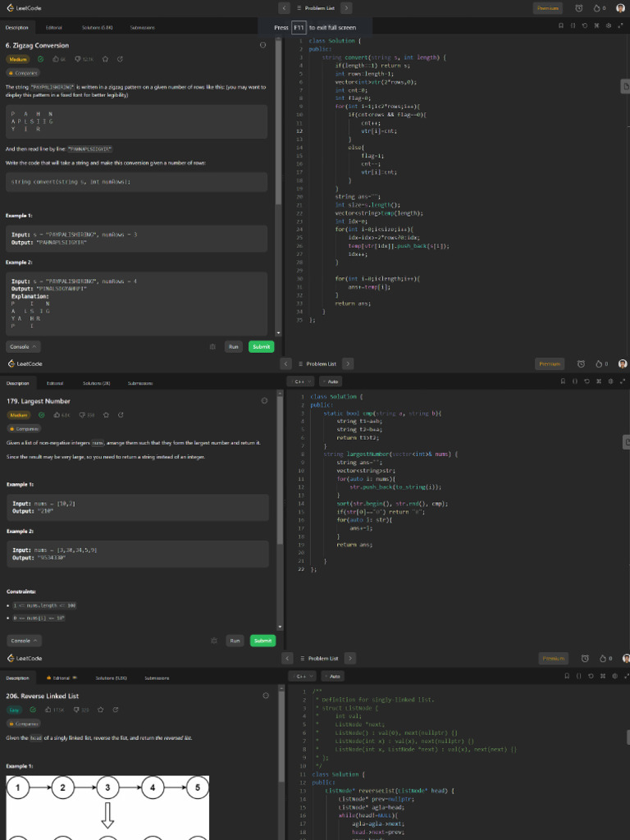Bookmark code in Zigzag Conversion editor toolbar
Viewport: 630px width, 840px height.
click(x=561, y=25)
